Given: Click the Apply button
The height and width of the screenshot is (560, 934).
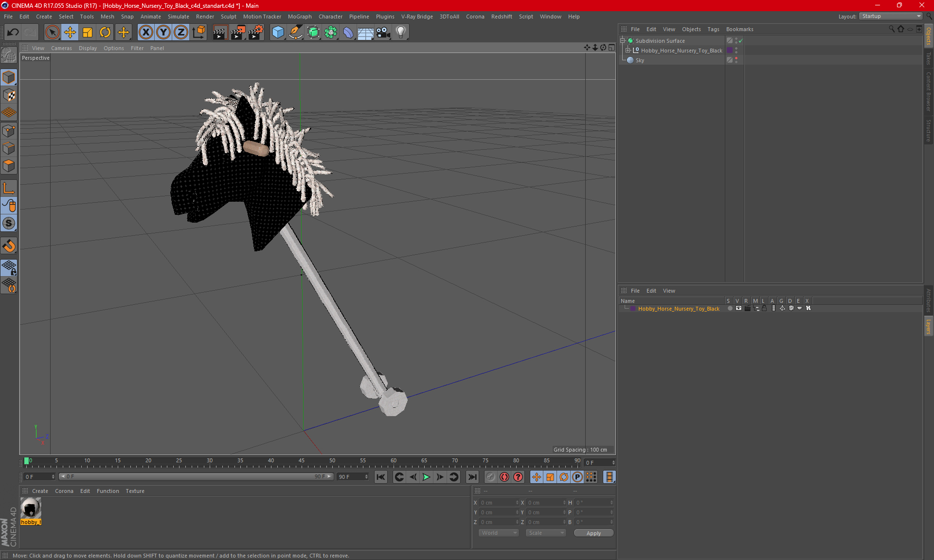Looking at the screenshot, I should click(593, 533).
